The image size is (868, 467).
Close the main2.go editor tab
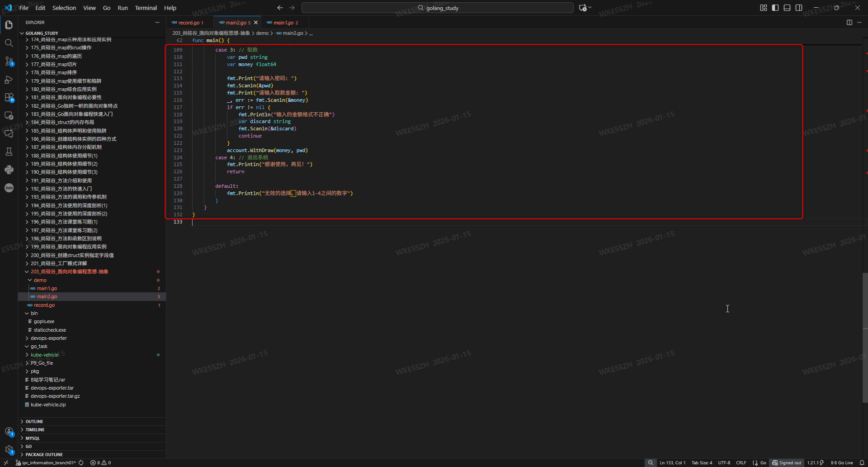256,23
